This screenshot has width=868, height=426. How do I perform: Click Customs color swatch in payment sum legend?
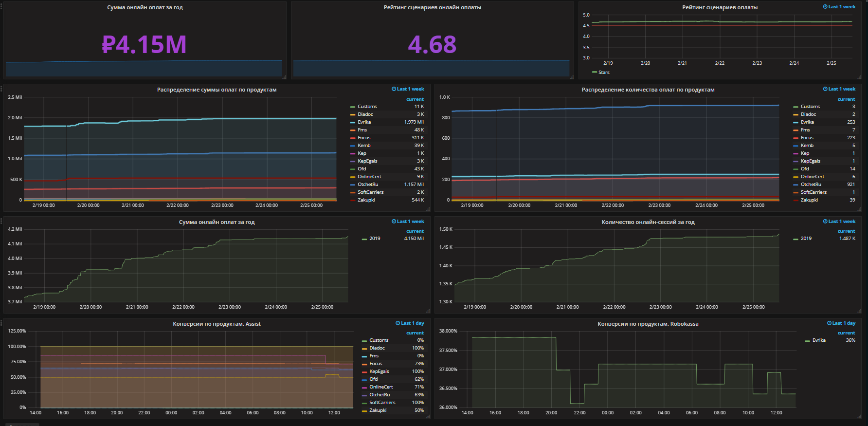point(353,107)
